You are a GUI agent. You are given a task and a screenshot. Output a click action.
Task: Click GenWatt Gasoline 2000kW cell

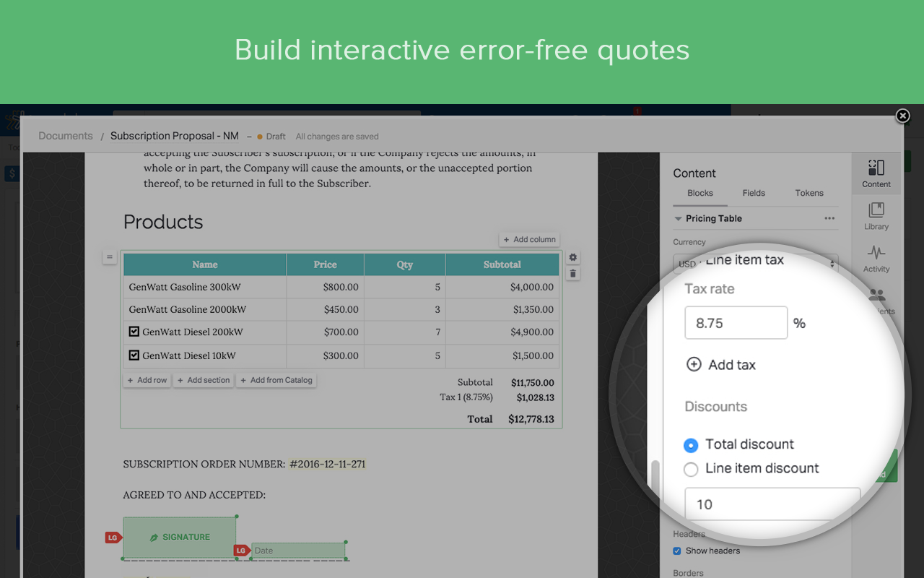click(205, 309)
